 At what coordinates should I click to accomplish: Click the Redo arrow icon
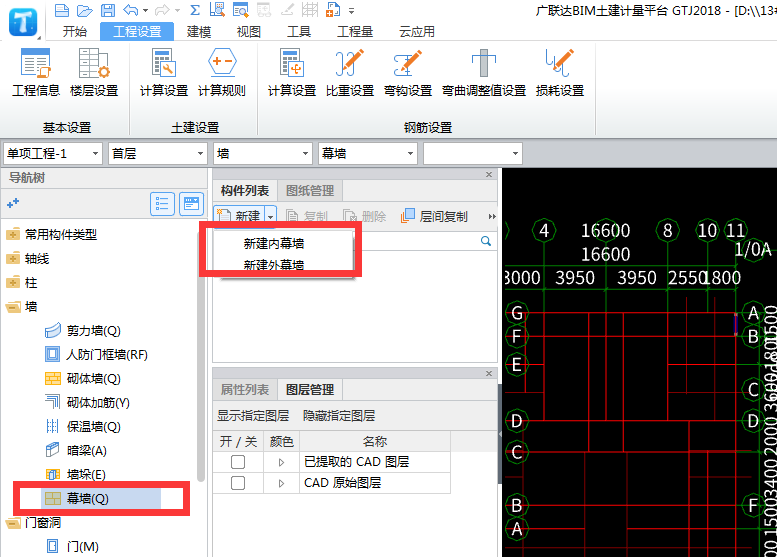pos(163,9)
